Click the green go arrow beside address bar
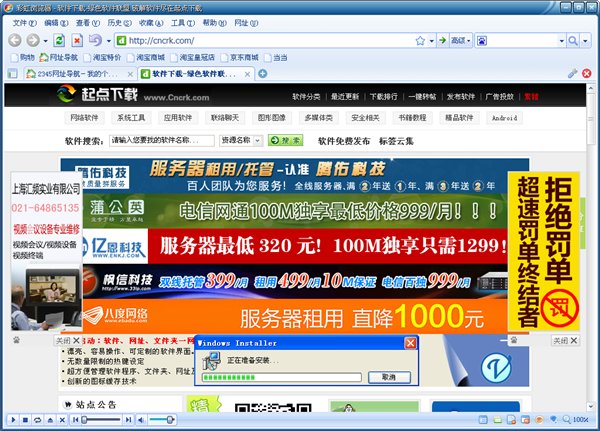 442,40
